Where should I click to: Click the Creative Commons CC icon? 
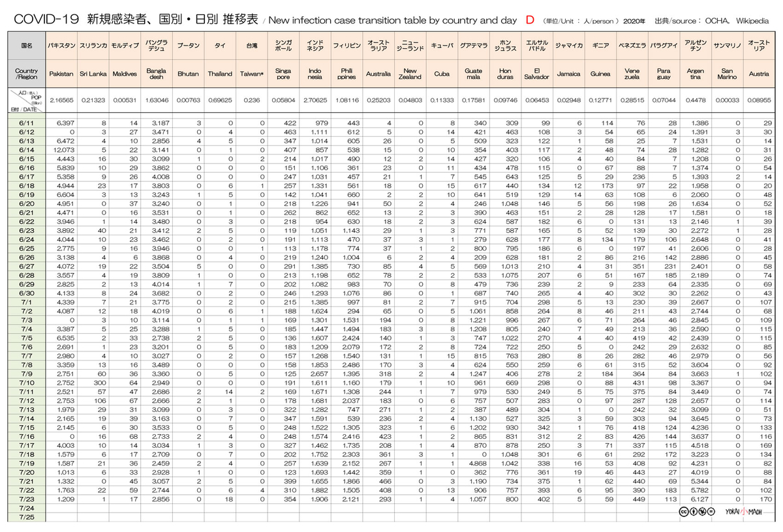point(683,511)
